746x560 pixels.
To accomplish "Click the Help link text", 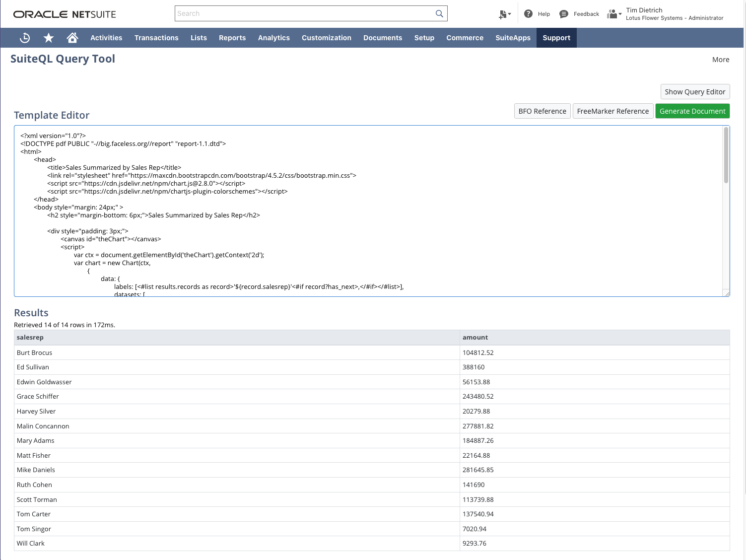I will pos(544,14).
